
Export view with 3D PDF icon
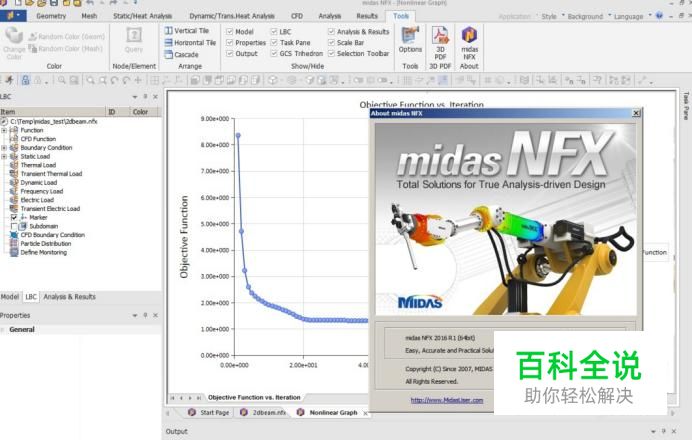point(440,35)
